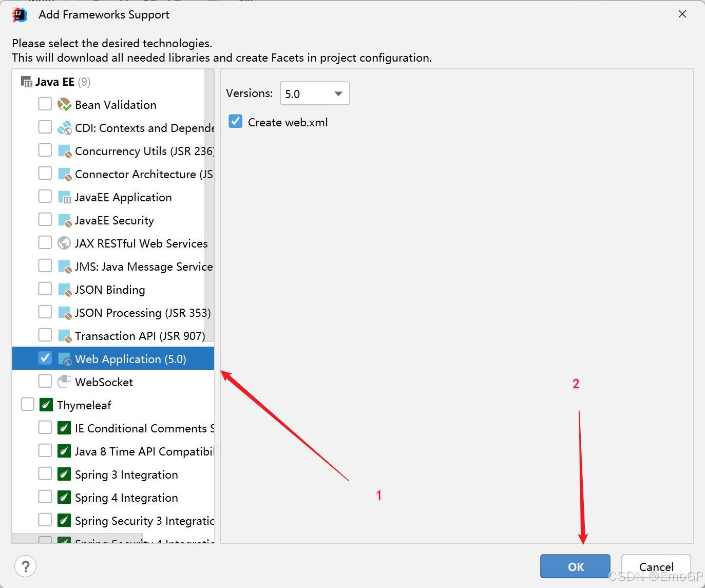
Task: Check the JSON Processing (JSR 353) checkbox
Action: [x=45, y=312]
